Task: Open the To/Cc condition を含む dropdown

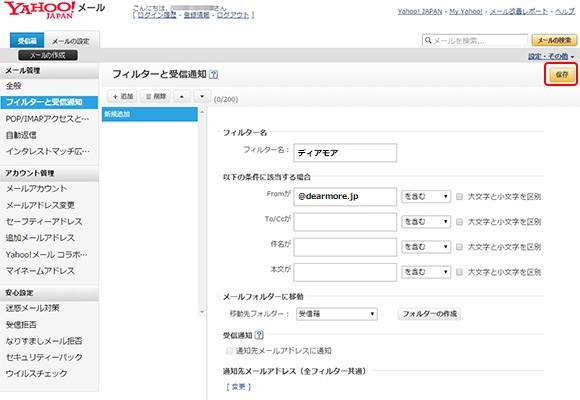Action: click(x=426, y=222)
